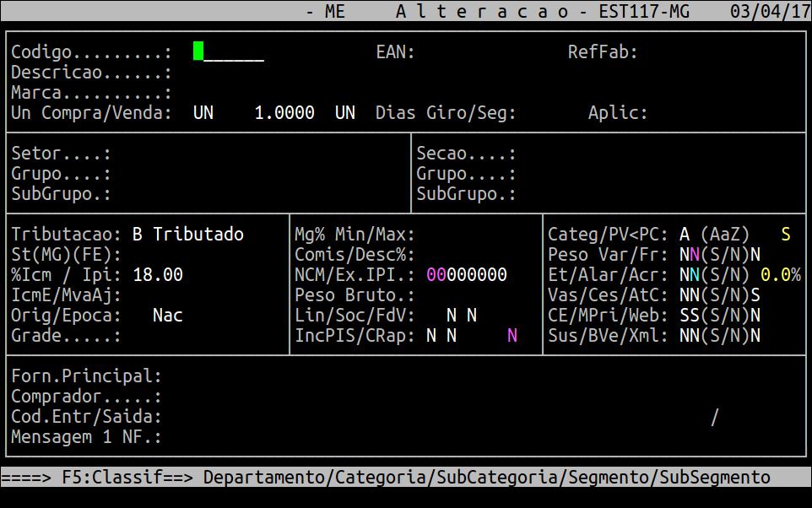Click the Codigo input field cursor
Screen dimensions: 812x508
click(198, 51)
